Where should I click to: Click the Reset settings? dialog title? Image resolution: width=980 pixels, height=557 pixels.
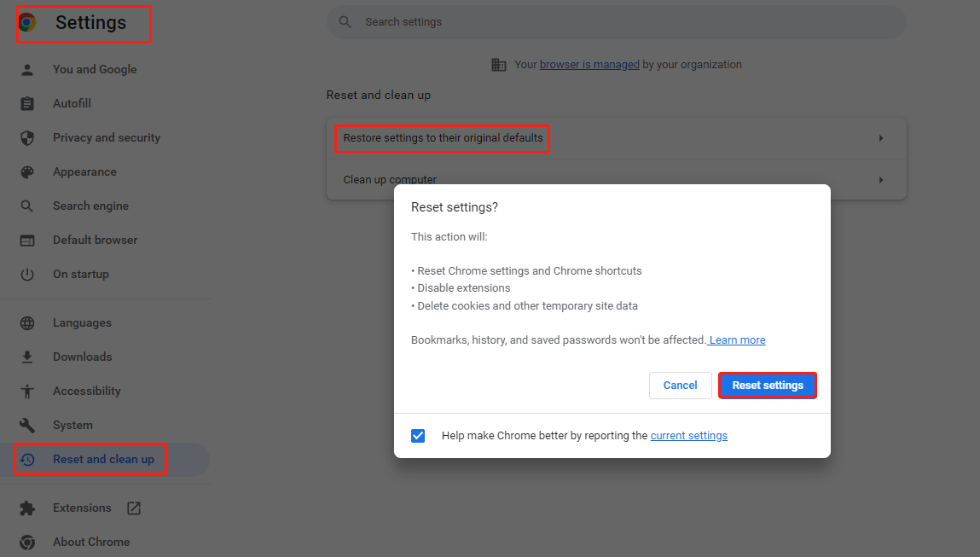455,207
